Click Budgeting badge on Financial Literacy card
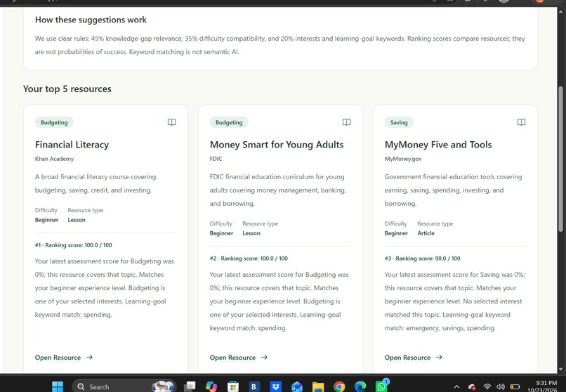This screenshot has height=392, width=566. point(54,122)
